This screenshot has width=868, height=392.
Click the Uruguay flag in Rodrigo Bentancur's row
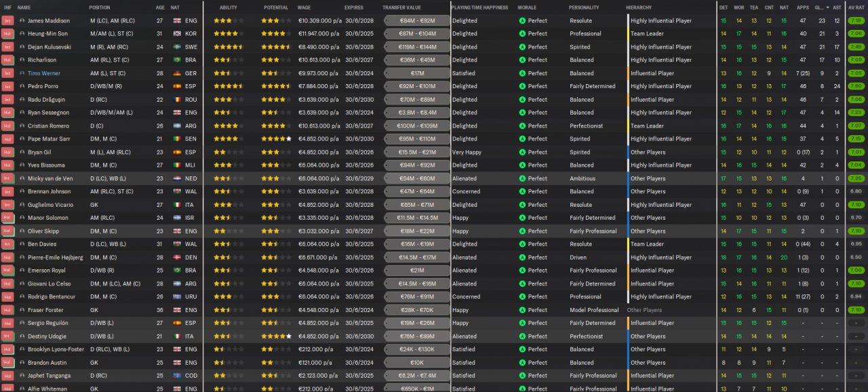176,297
